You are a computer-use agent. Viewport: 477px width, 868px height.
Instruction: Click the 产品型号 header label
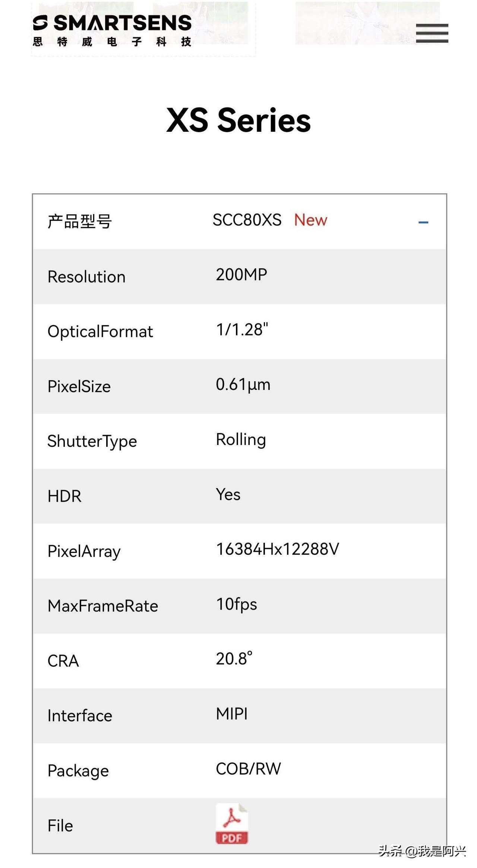coord(79,222)
